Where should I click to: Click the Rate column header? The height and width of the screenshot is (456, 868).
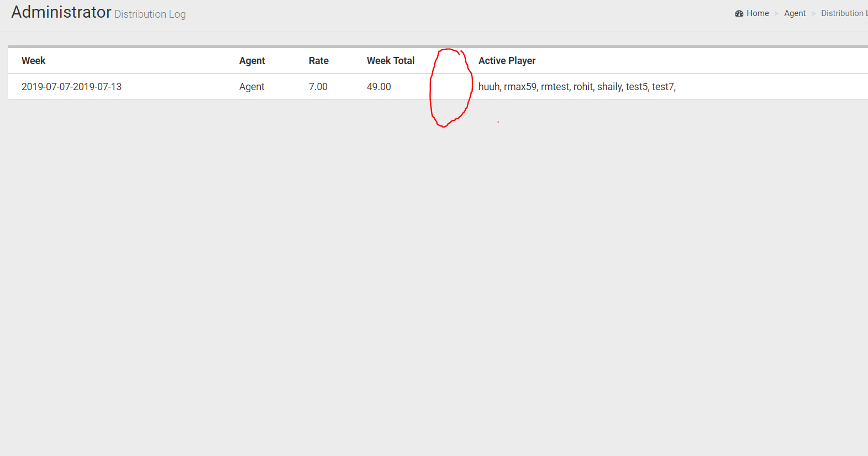click(318, 61)
